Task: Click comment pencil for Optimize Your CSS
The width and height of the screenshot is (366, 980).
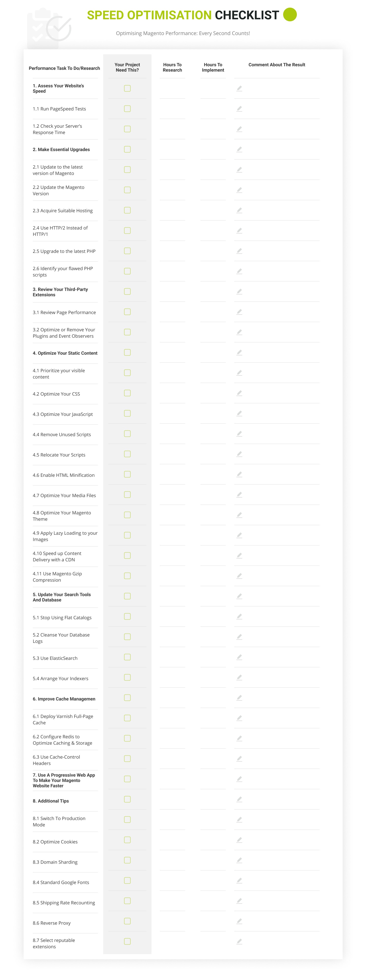Action: tap(239, 393)
